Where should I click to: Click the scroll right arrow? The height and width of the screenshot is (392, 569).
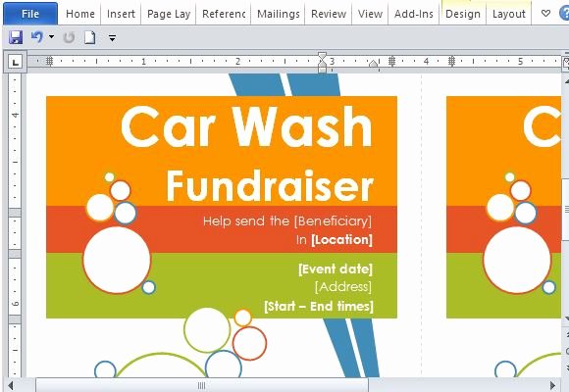click(552, 385)
